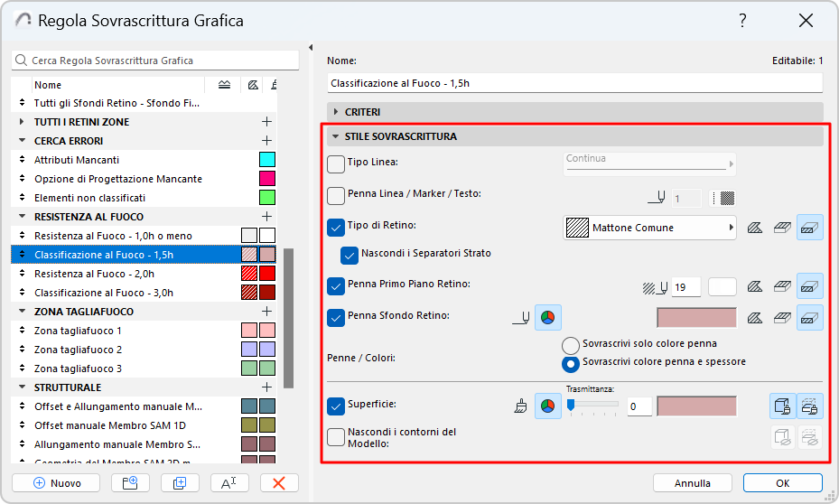The height and width of the screenshot is (504, 839).
Task: Click pen icon in Penna Sfondo Retino row
Action: 522,318
